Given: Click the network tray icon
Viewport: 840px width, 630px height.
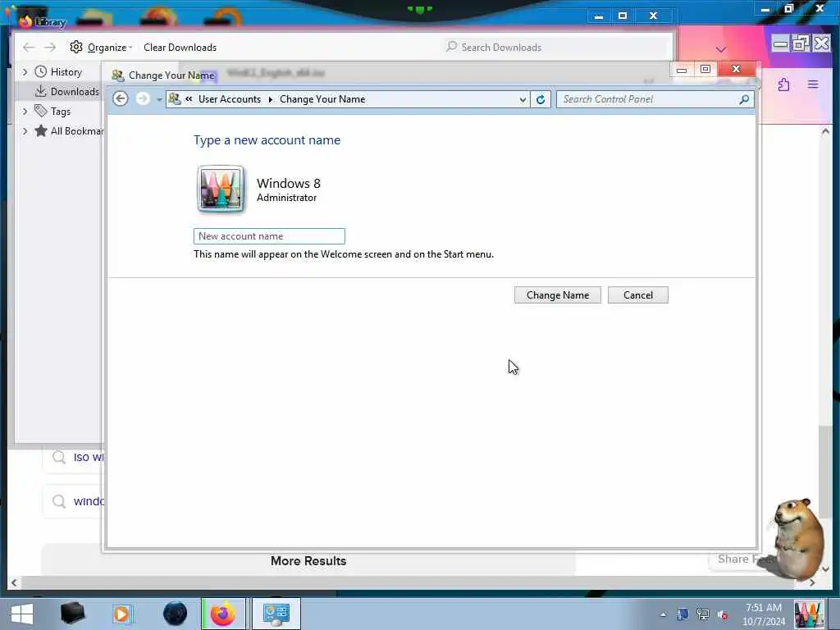Looking at the screenshot, I should click(x=702, y=614).
